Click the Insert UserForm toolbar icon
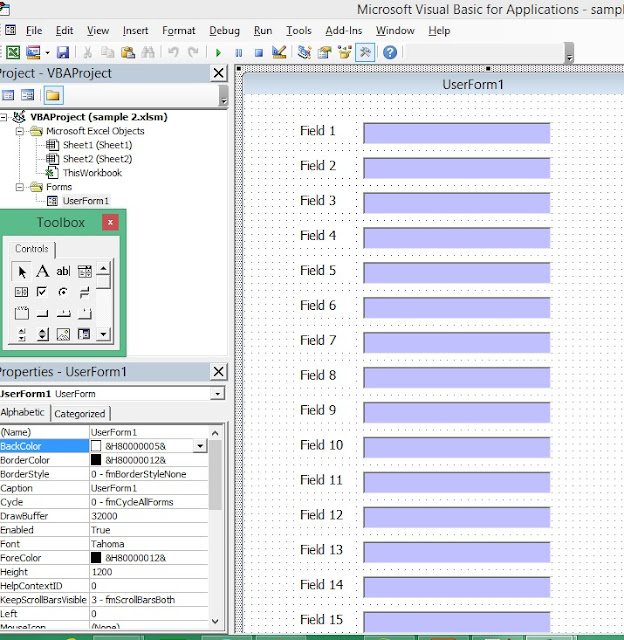Image resolution: width=624 pixels, height=640 pixels. pos(33,52)
